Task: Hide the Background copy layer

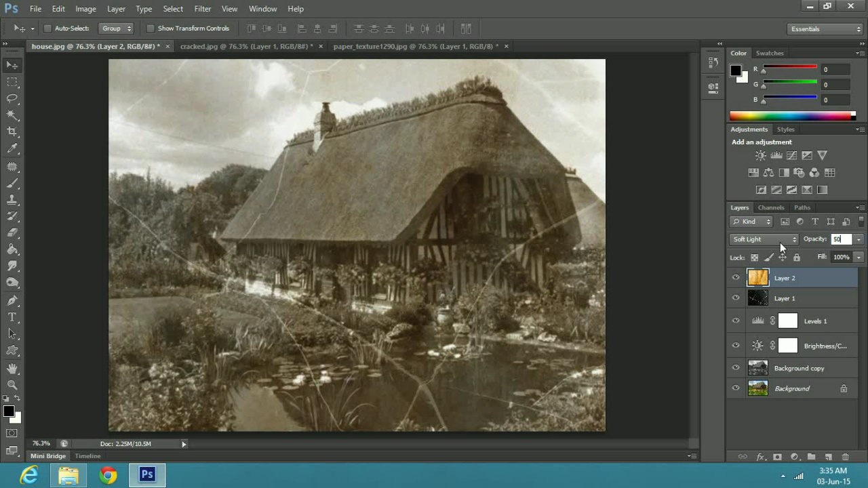Action: (x=736, y=367)
